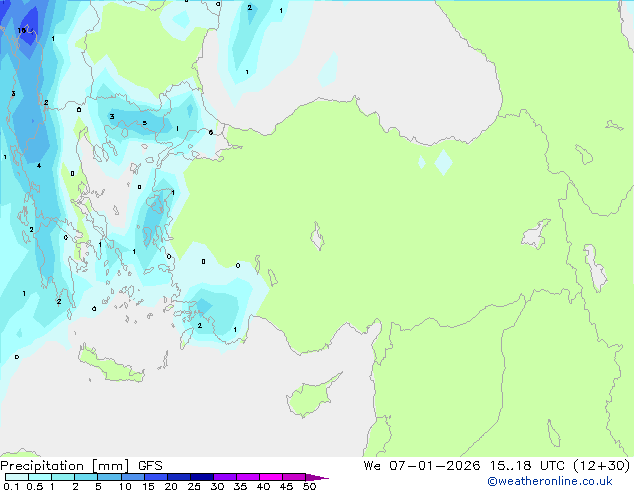The height and width of the screenshot is (490, 634).
Task: Click the '0.1' legend scale label
Action: pyautogui.click(x=11, y=486)
